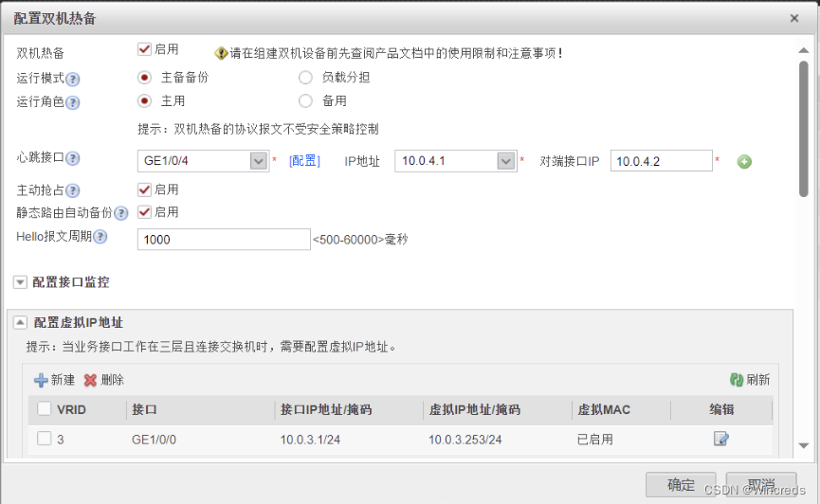This screenshot has width=820, height=504.
Task: Select 备用 run role
Action: pos(305,101)
